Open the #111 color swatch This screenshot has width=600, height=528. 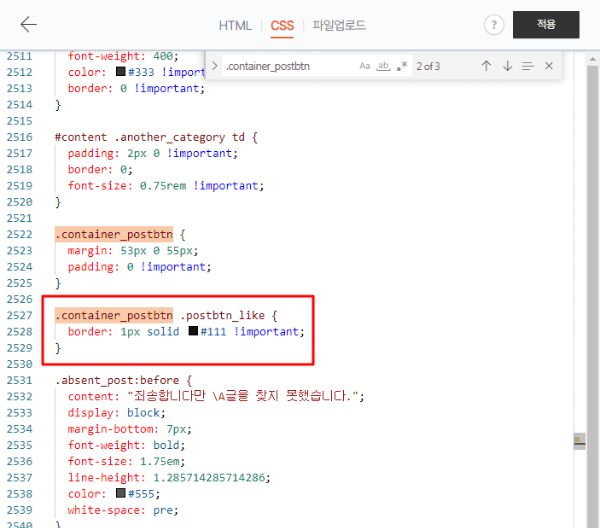(x=193, y=331)
